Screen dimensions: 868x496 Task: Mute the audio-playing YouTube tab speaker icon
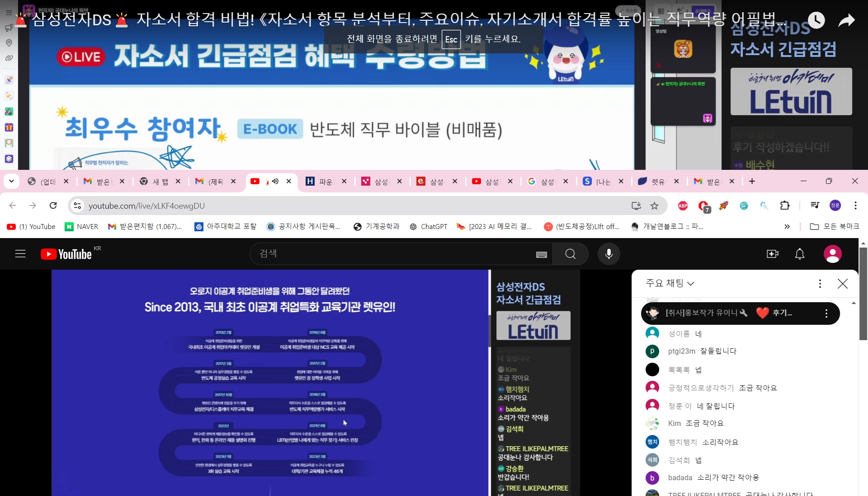(x=275, y=181)
